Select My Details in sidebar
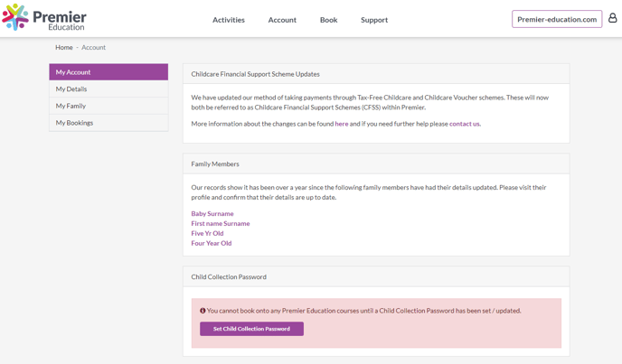The height and width of the screenshot is (364, 622). click(108, 89)
